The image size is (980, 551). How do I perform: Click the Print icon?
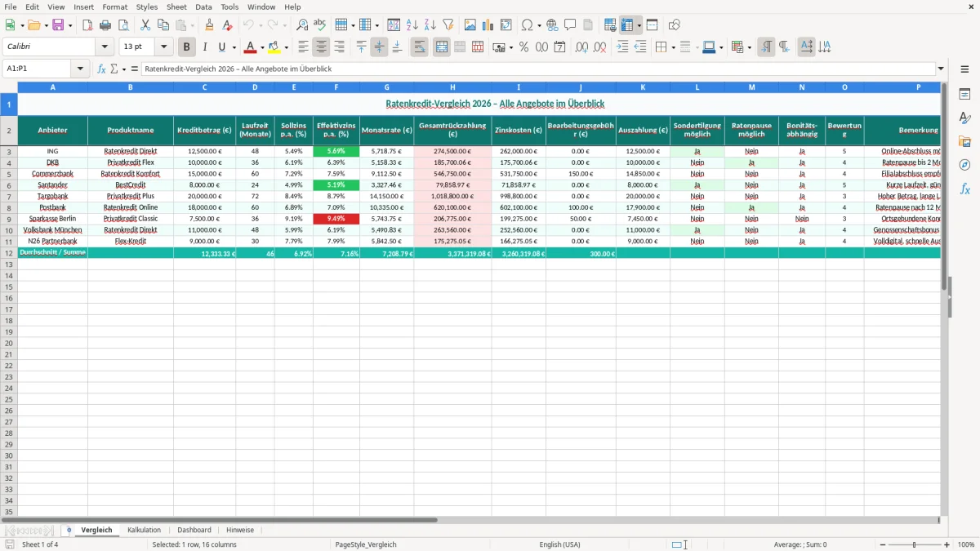(105, 25)
